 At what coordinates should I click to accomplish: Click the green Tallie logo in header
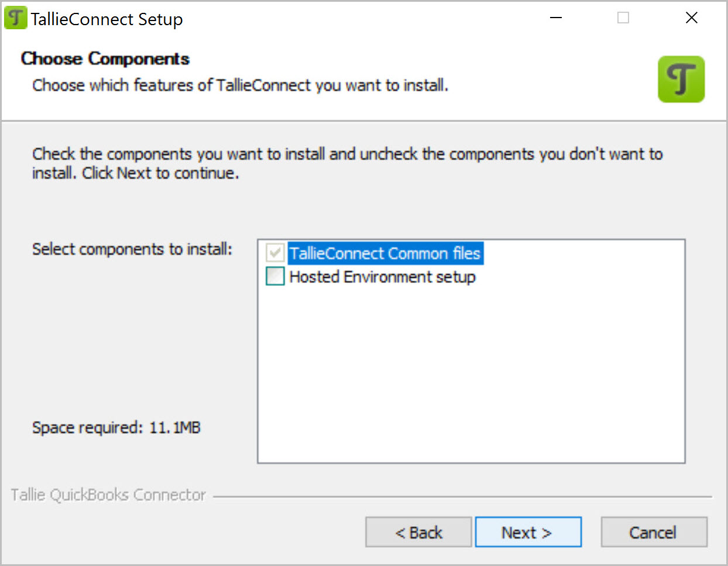pos(681,80)
